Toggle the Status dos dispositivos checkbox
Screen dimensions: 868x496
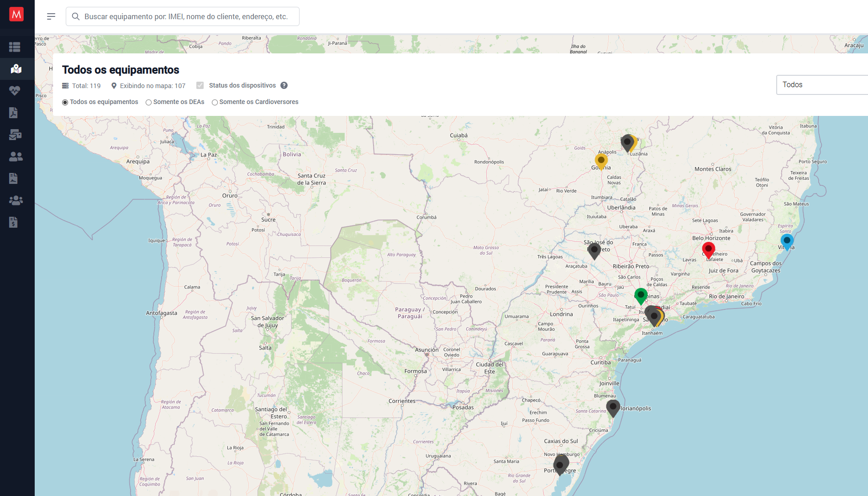point(200,85)
